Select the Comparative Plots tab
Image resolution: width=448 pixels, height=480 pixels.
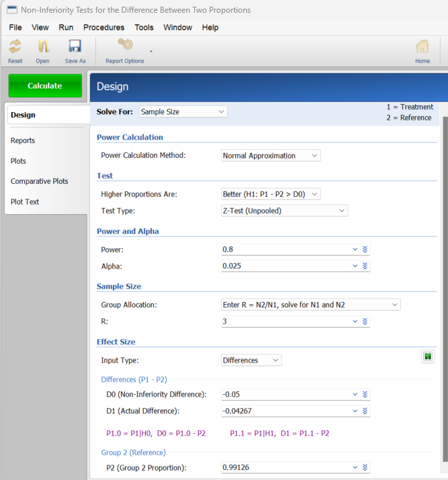(39, 181)
